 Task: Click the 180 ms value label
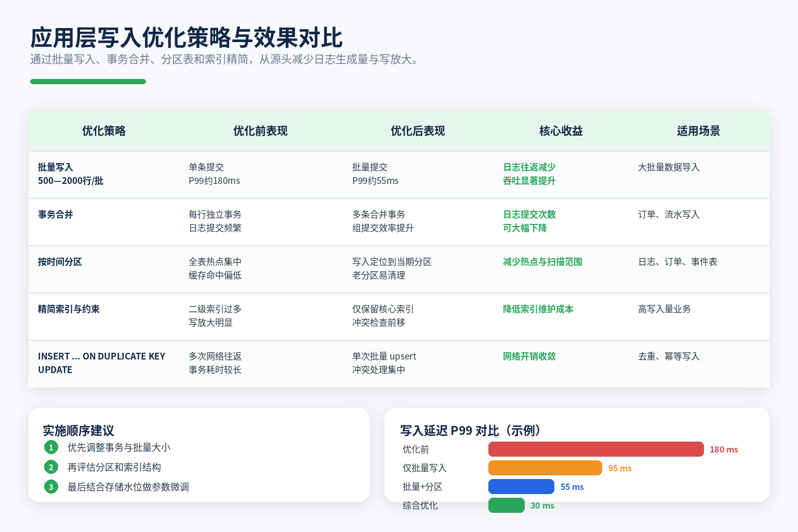tap(724, 449)
